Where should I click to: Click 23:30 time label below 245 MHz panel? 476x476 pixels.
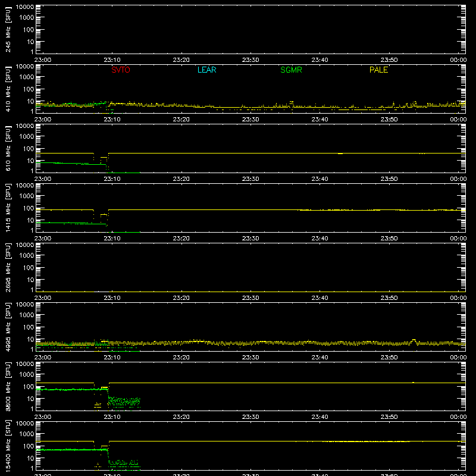[250, 60]
